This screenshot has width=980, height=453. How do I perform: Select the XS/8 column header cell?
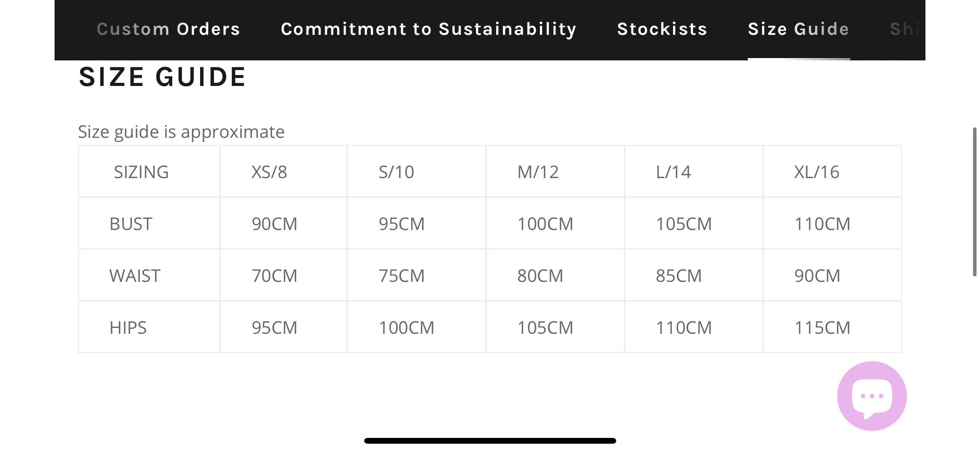click(284, 172)
